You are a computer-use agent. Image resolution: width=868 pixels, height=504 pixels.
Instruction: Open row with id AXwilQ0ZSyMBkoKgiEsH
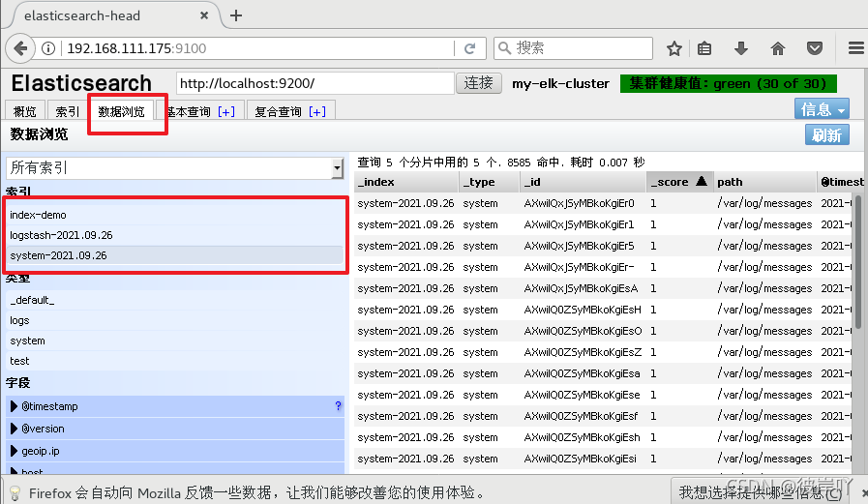click(603, 310)
